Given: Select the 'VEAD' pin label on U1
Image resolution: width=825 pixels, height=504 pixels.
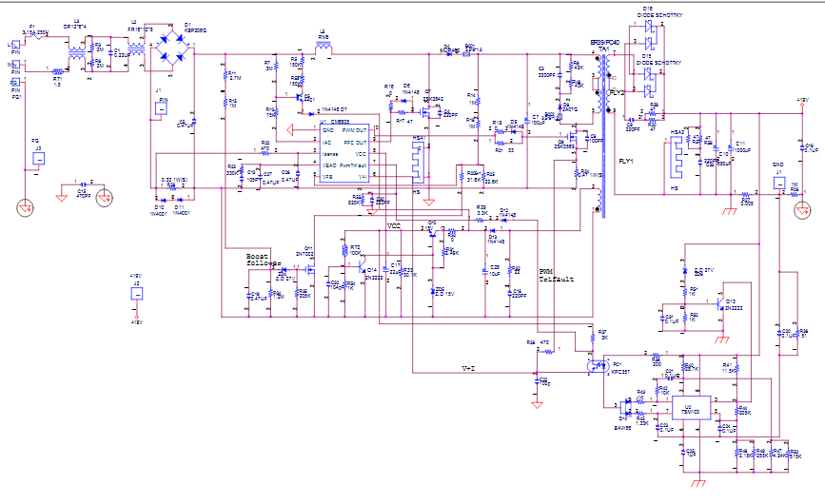Looking at the screenshot, I should coord(329,165).
